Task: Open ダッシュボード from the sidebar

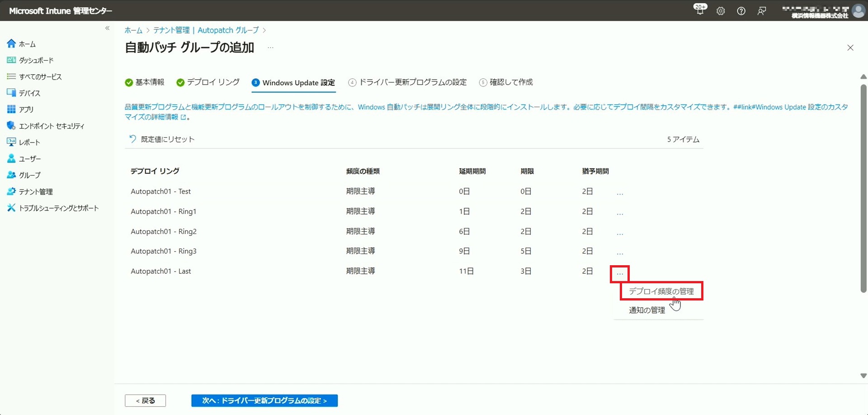Action: pos(36,60)
